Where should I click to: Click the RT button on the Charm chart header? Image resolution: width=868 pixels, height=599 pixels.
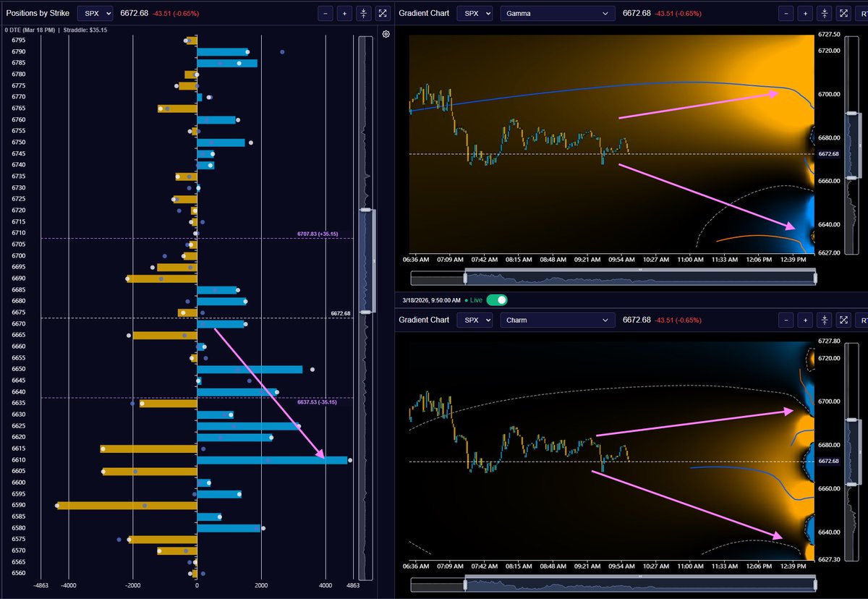click(x=861, y=320)
